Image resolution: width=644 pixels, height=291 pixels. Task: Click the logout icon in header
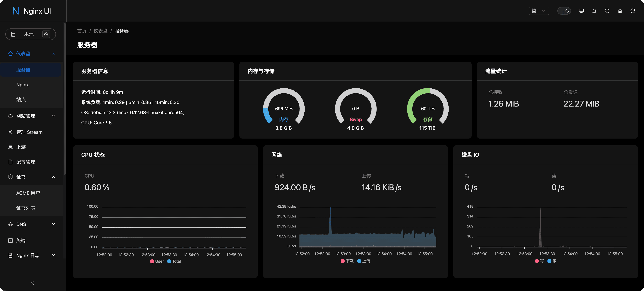[632, 11]
